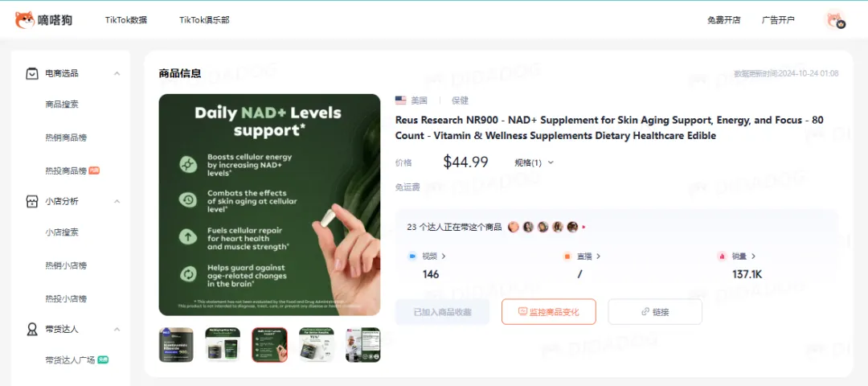
Task: Click the 带货达人 person icon
Action: [x=32, y=329]
